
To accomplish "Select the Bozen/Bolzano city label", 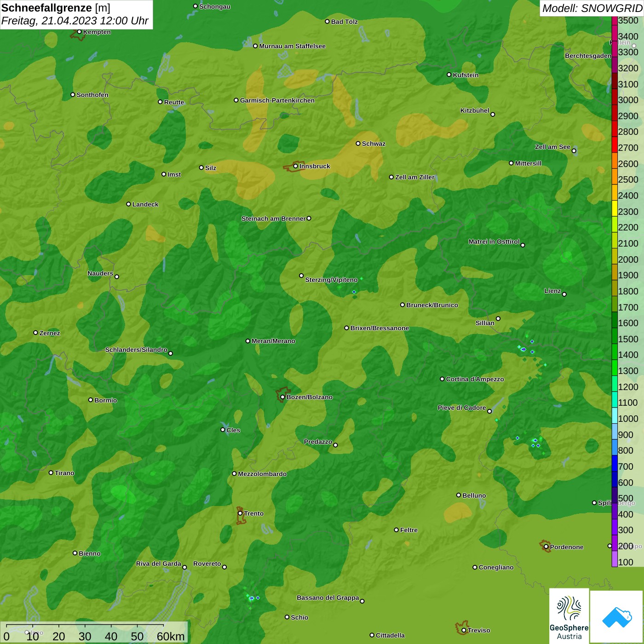I will 309,397.
